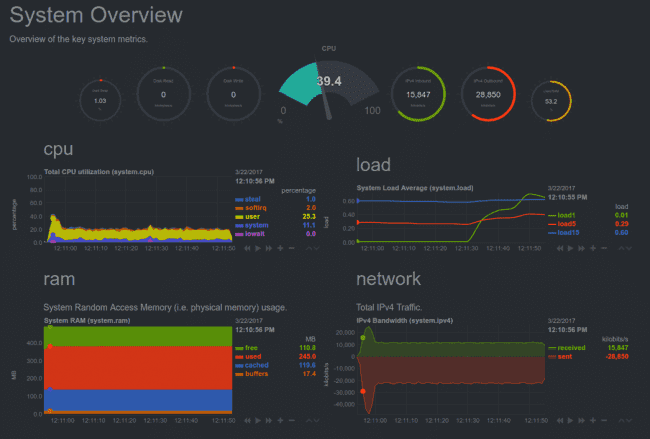Click zoom-out minus icon under load chart
Image resolution: width=650 pixels, height=439 pixels.
[604, 248]
